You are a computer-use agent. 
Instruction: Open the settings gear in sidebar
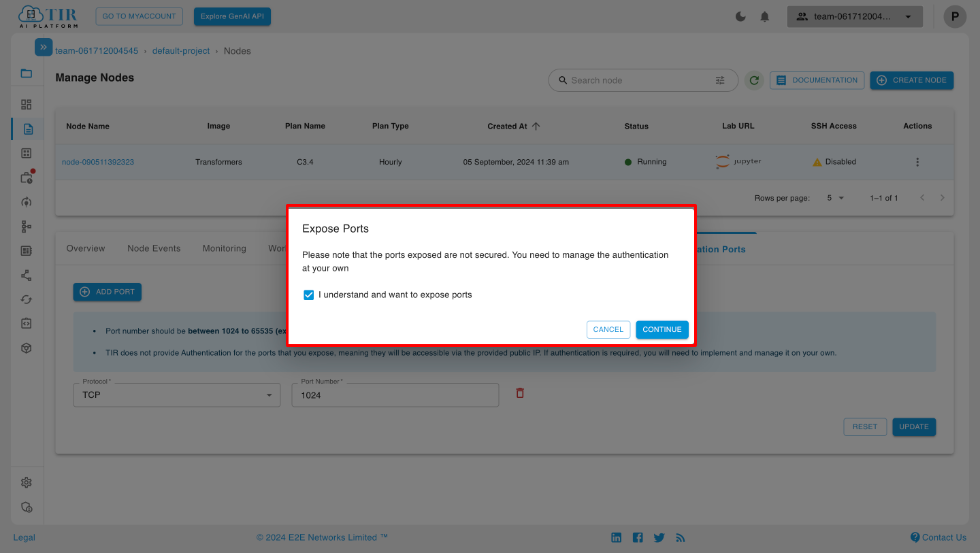point(27,482)
